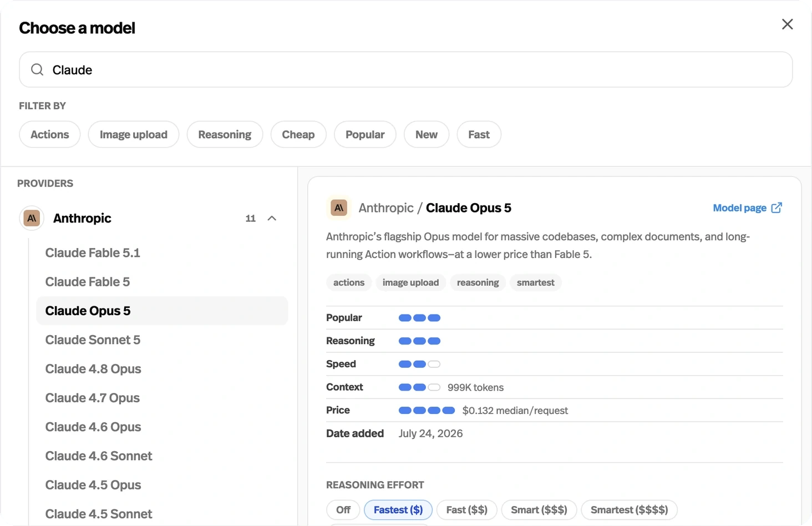Click the Anthropic model count 11
Viewport: 812px width, 526px height.
click(x=251, y=218)
